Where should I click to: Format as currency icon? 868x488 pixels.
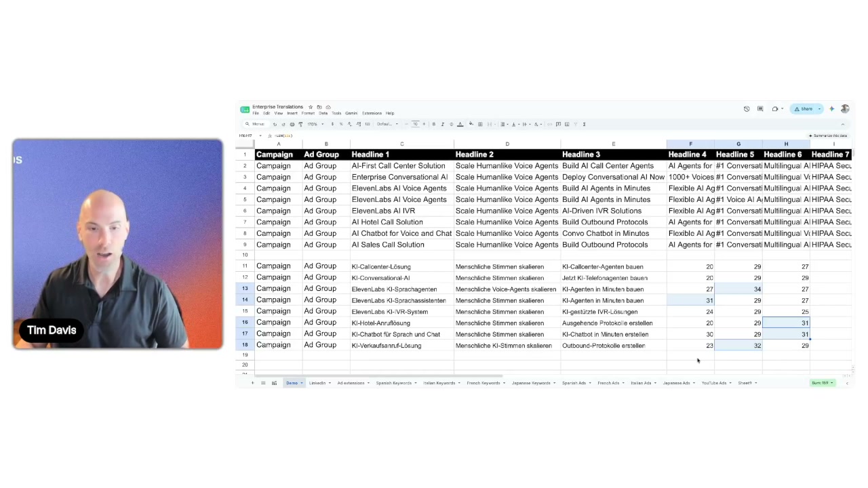(332, 124)
